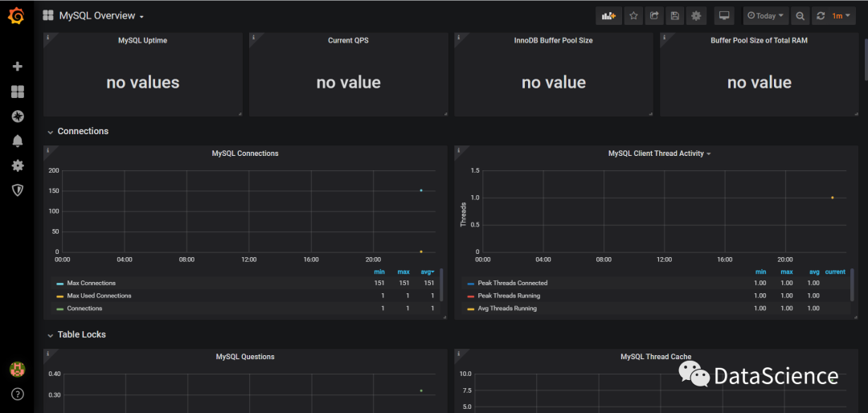Toggle Avg Threads Running series visibility
This screenshot has height=413, width=868.
(x=507, y=309)
